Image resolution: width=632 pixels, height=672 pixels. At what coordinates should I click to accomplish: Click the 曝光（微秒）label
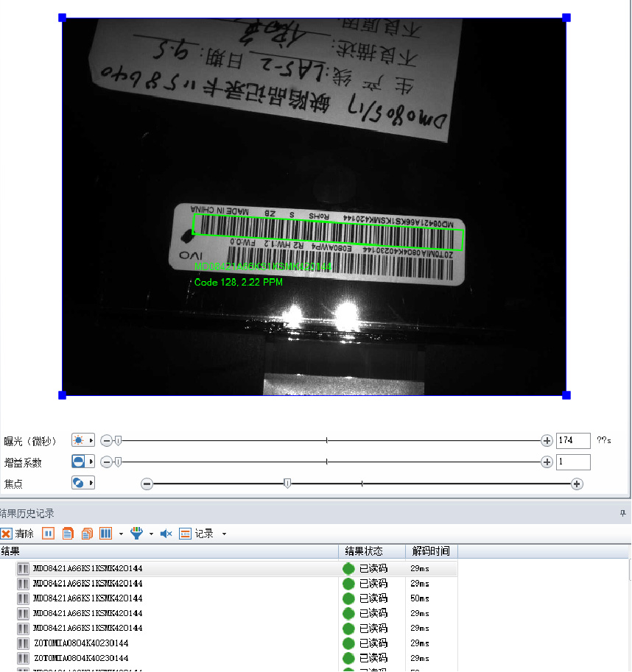[30, 441]
